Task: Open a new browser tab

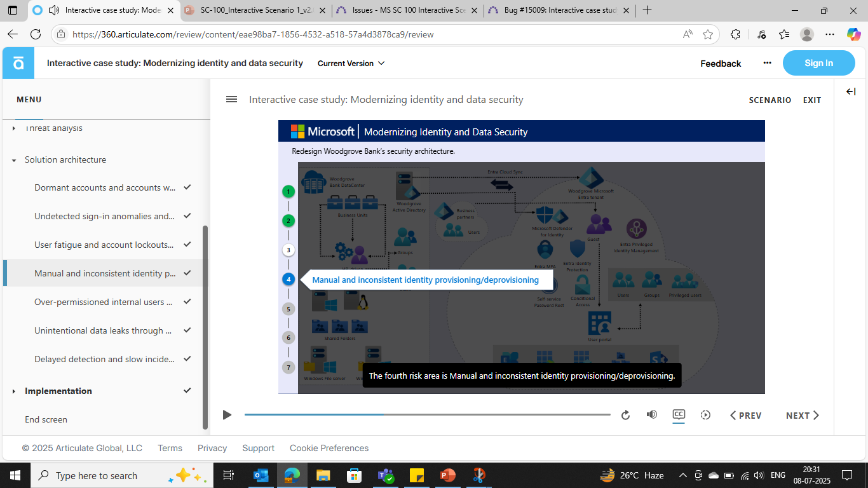Action: (x=647, y=10)
